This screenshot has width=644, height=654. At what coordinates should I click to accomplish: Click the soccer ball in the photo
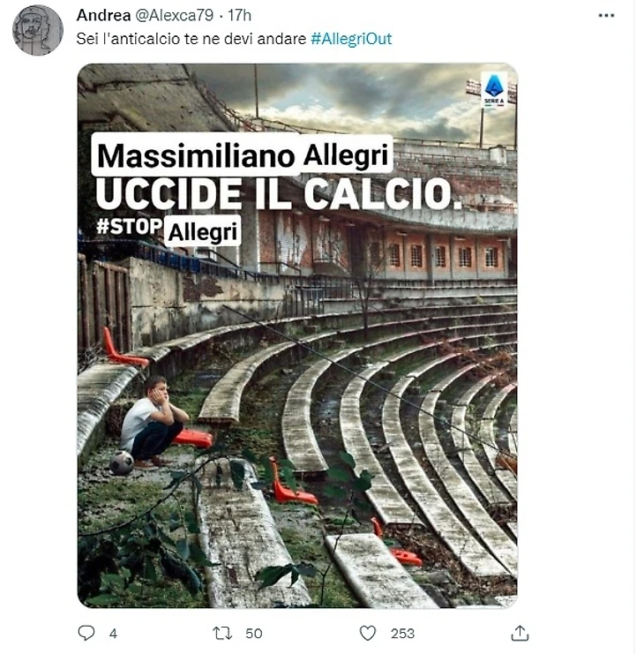[121, 462]
